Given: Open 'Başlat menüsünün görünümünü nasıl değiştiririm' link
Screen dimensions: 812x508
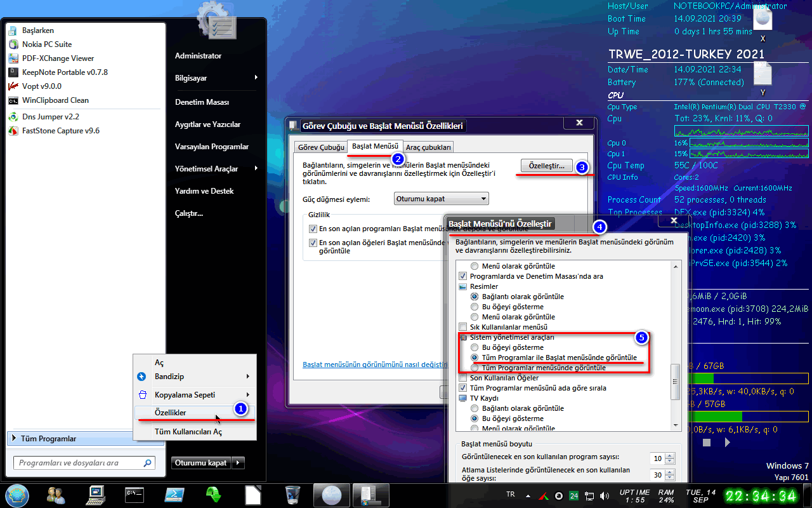Looking at the screenshot, I should click(376, 364).
